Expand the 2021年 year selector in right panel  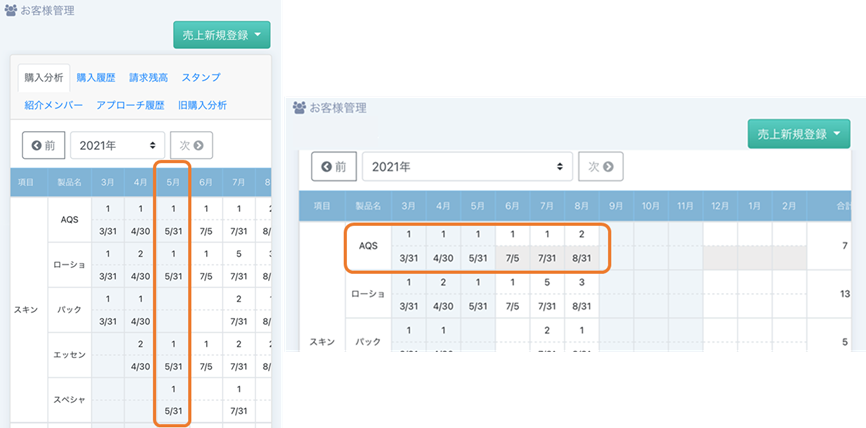(x=467, y=166)
